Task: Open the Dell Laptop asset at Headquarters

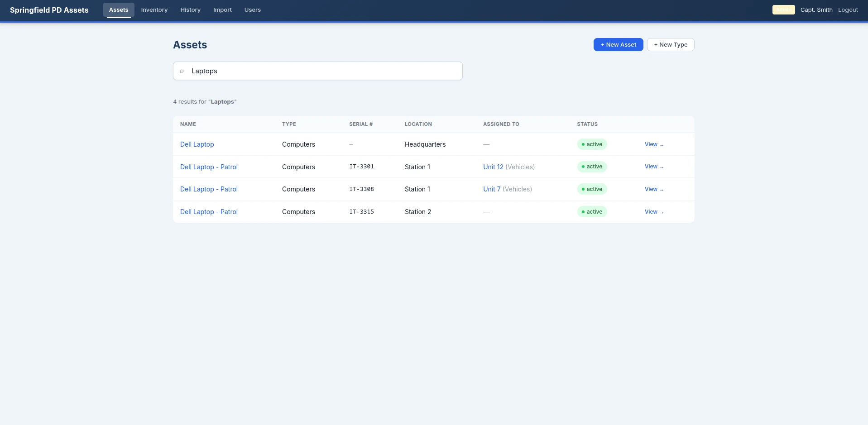Action: tap(197, 144)
